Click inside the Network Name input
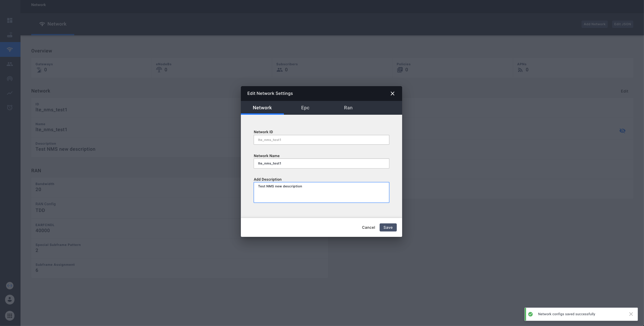This screenshot has height=326, width=644. (x=321, y=164)
